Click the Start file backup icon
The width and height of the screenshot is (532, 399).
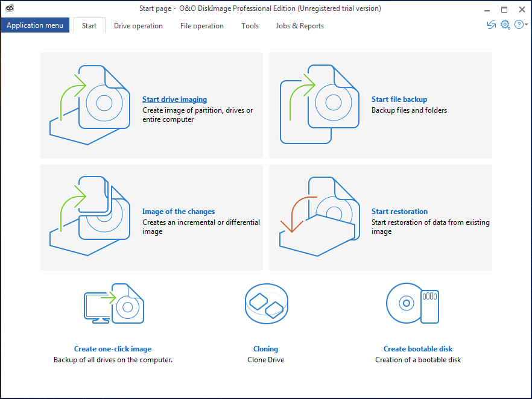pos(320,104)
